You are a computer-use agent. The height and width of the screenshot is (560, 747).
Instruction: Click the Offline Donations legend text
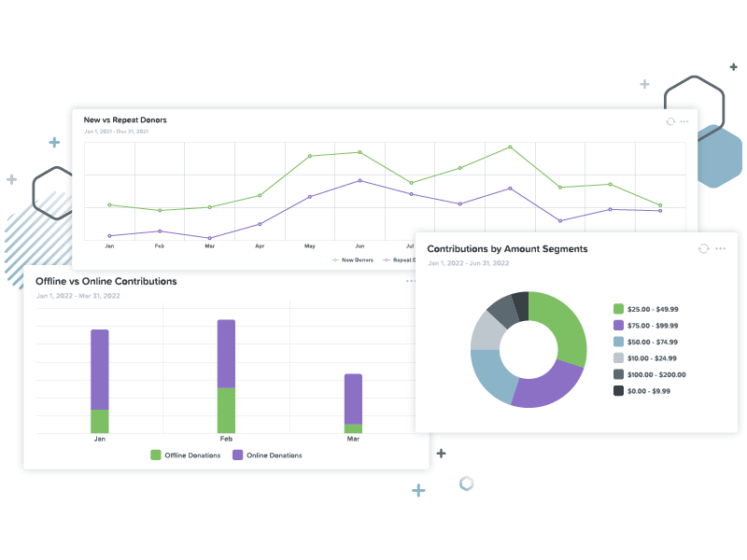point(192,455)
